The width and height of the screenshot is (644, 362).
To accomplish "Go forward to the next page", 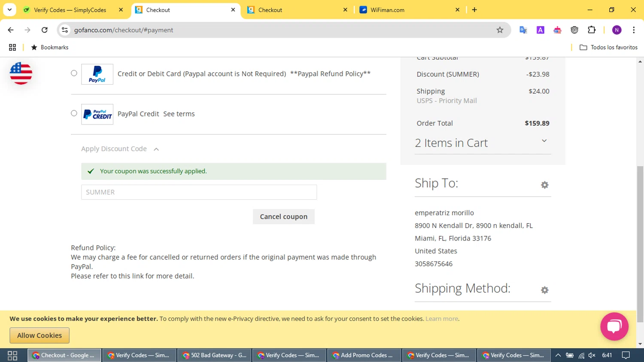I will click(x=27, y=30).
